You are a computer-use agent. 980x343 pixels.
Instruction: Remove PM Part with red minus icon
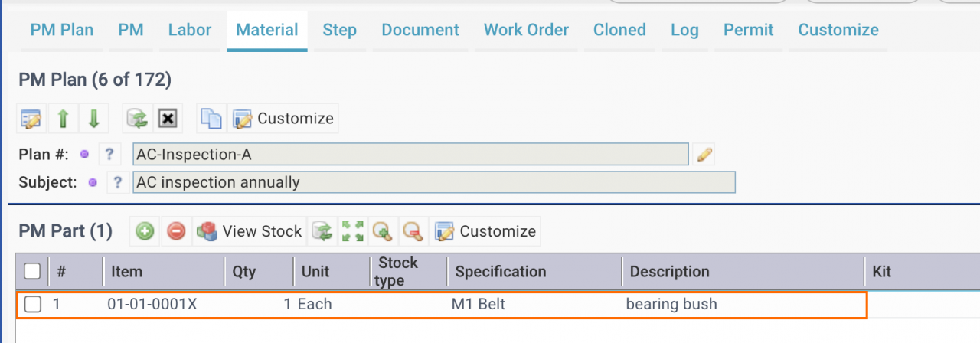coord(176,231)
